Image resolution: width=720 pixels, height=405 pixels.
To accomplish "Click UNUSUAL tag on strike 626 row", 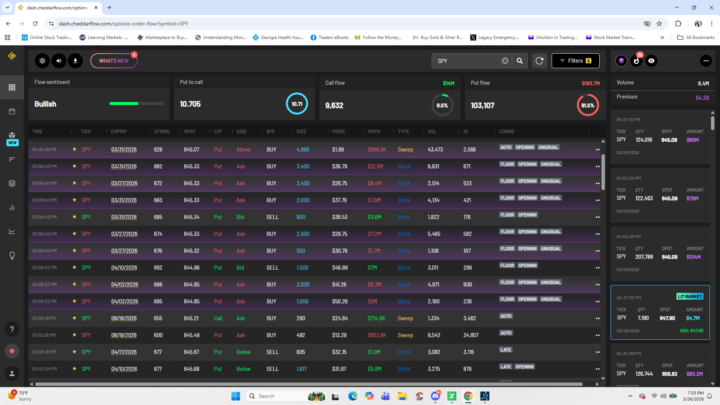I will 548,147.
